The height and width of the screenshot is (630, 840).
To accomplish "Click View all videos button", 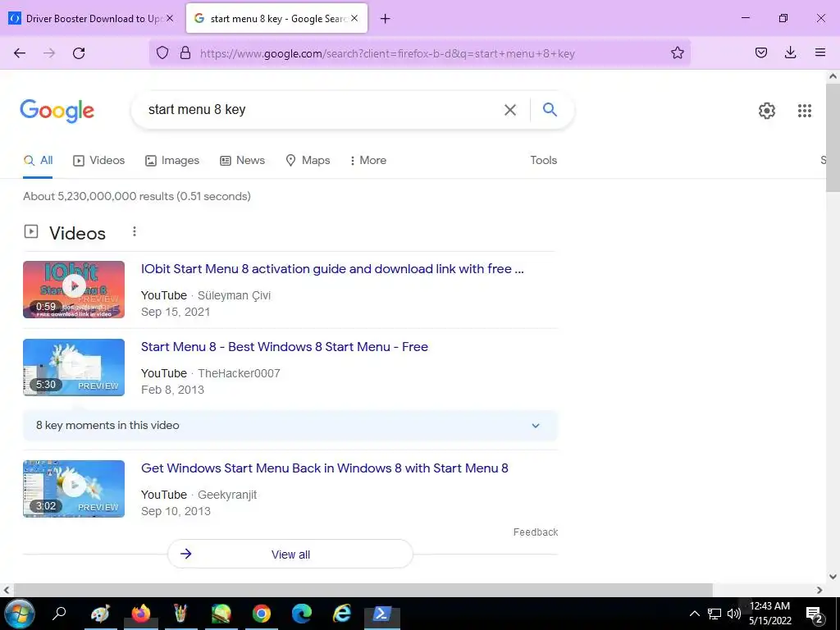I will [x=290, y=554].
